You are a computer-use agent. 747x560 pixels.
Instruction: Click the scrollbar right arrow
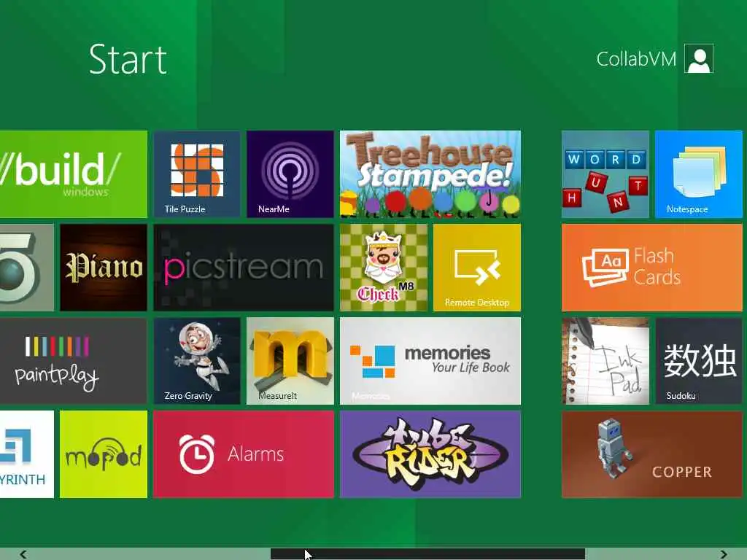tap(724, 554)
